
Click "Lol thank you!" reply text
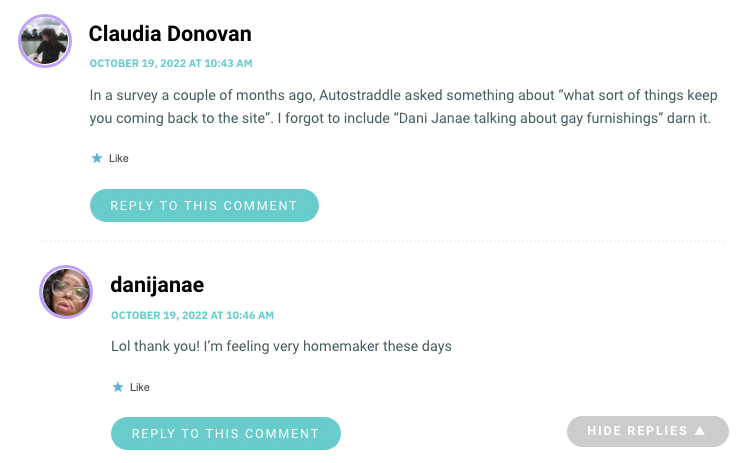pyautogui.click(x=155, y=346)
